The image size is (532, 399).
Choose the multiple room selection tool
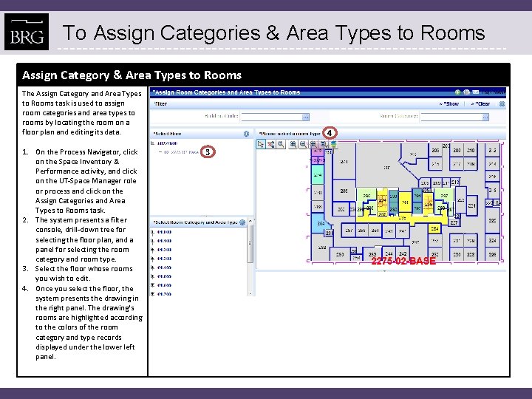click(x=270, y=145)
